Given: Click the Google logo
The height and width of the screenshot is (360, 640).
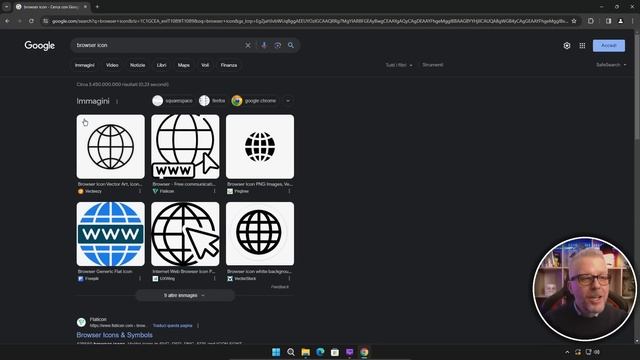Looking at the screenshot, I should click(40, 46).
